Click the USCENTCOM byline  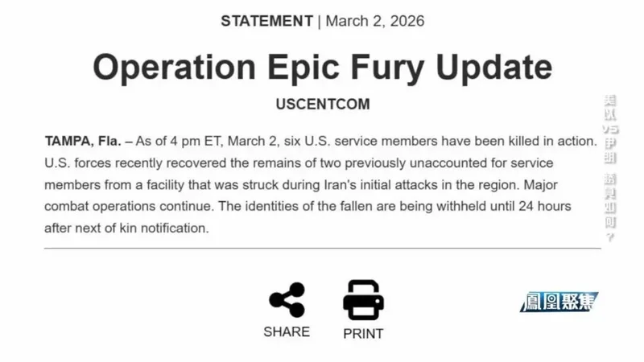(322, 105)
